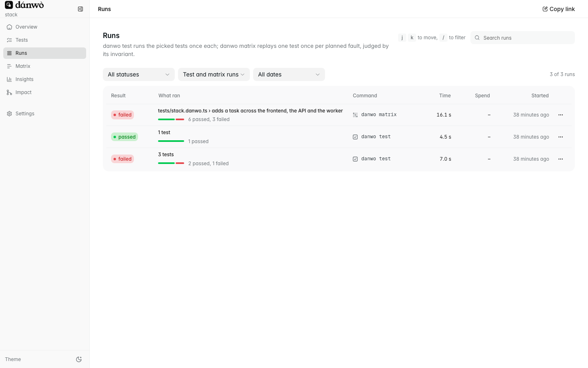Viewport: 588px width, 368px height.
Task: Collapse the sidebar panel icon
Action: point(80,9)
